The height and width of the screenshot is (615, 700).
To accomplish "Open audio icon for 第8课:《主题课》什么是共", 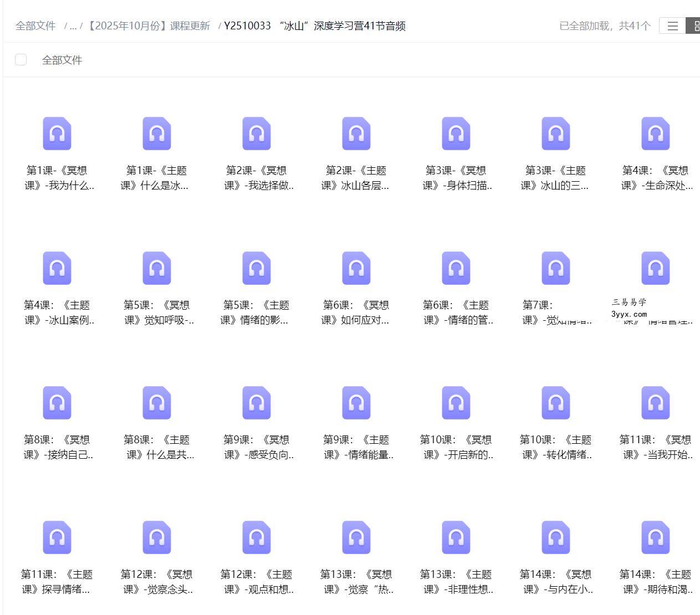I will [157, 403].
